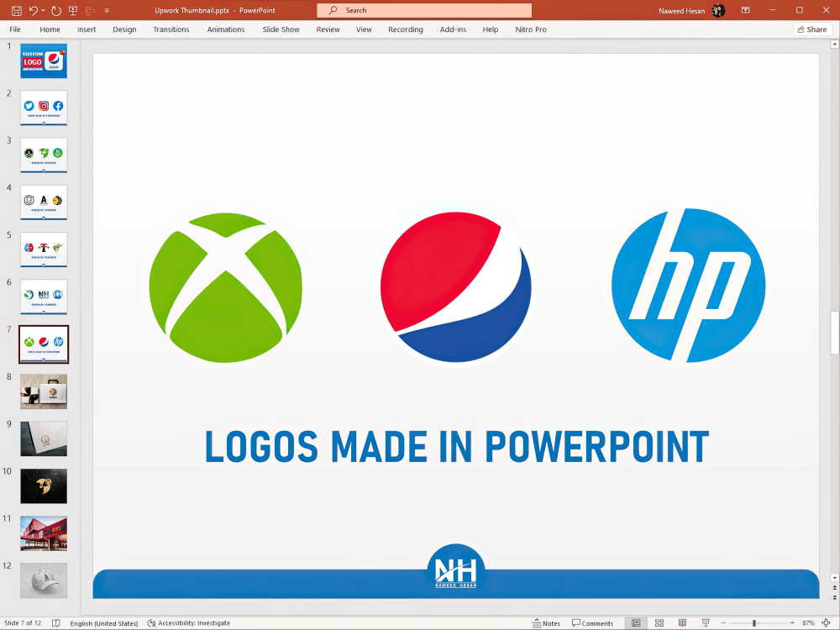Select Normal view icon in status bar
The height and width of the screenshot is (630, 840).
(x=636, y=622)
